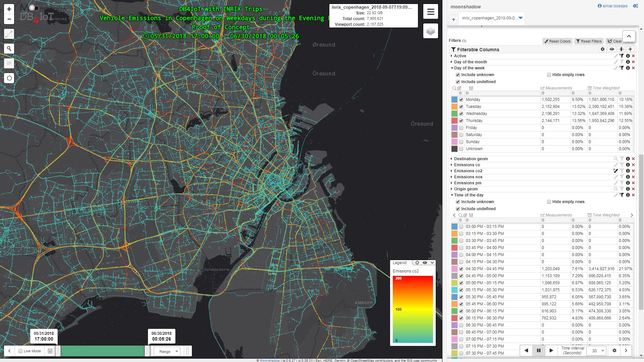Add a new filterable column

click(630, 49)
